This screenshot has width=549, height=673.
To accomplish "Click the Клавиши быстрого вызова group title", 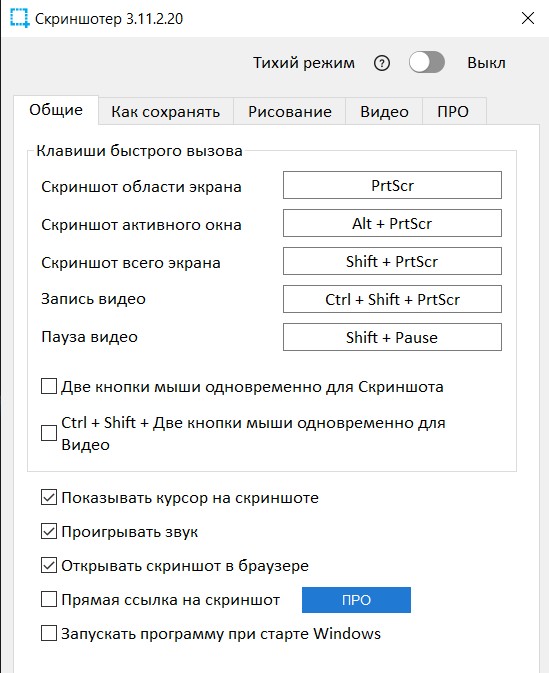I will [139, 151].
